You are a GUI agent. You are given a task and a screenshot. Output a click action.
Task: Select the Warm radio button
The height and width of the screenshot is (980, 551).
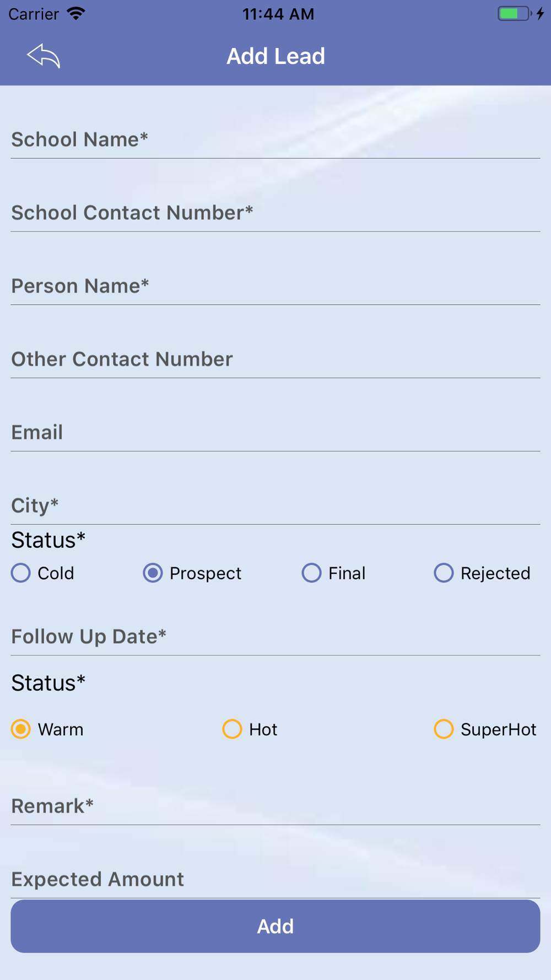pyautogui.click(x=21, y=729)
